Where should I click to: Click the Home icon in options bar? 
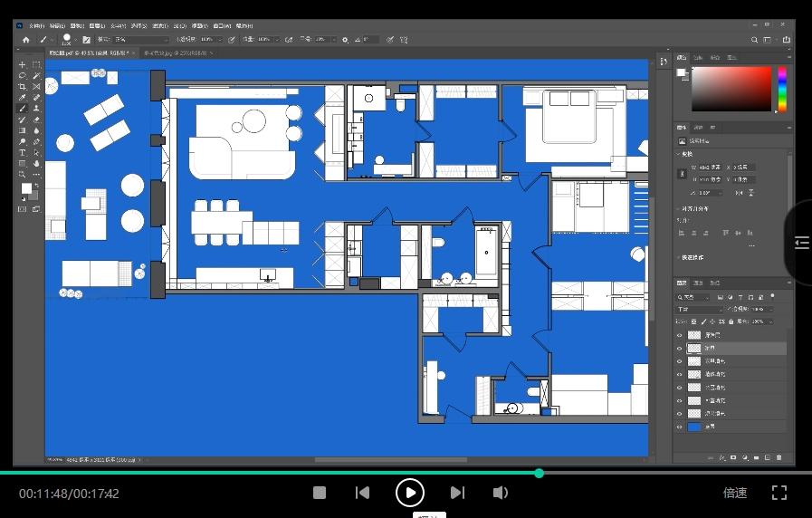pyautogui.click(x=25, y=40)
